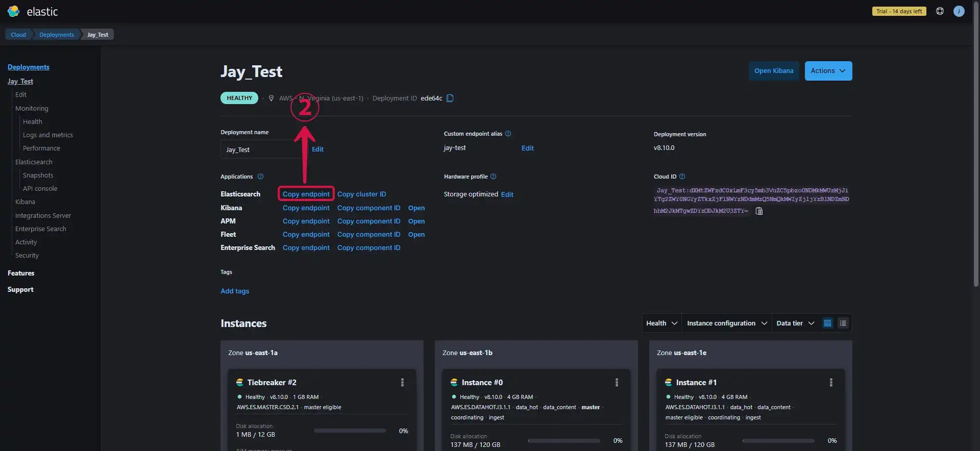Open the Fleet application
This screenshot has width=980, height=451.
(416, 235)
